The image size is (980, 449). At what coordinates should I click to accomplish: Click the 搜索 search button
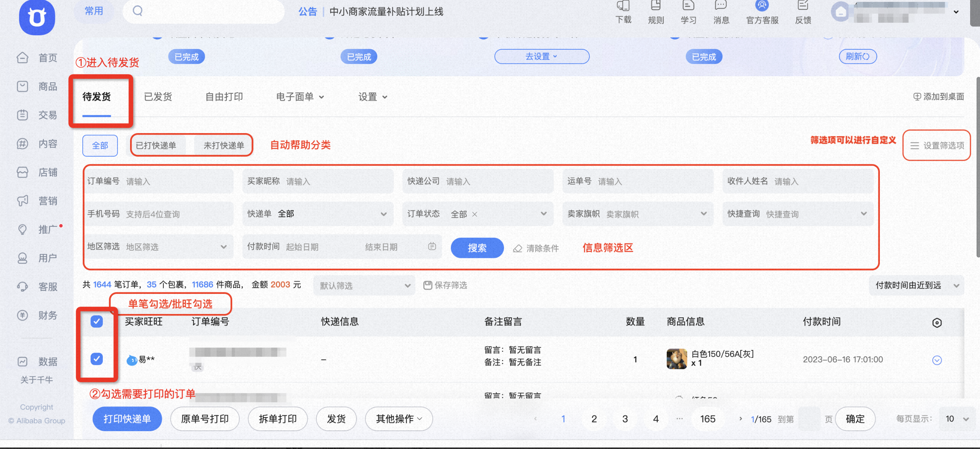click(x=477, y=248)
